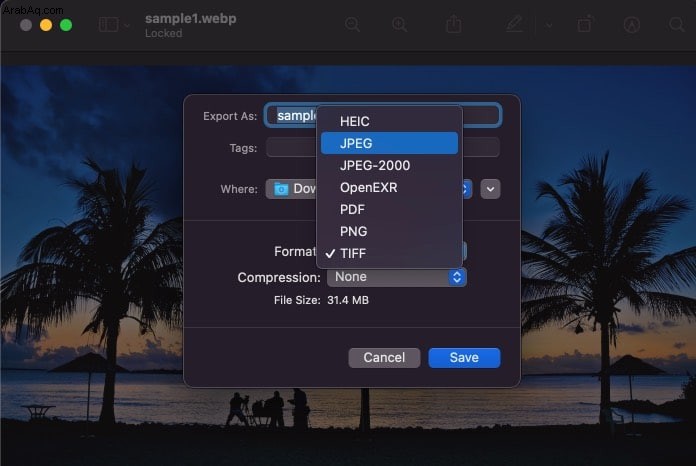
Task: Select OpenEXR format option
Action: [x=389, y=187]
